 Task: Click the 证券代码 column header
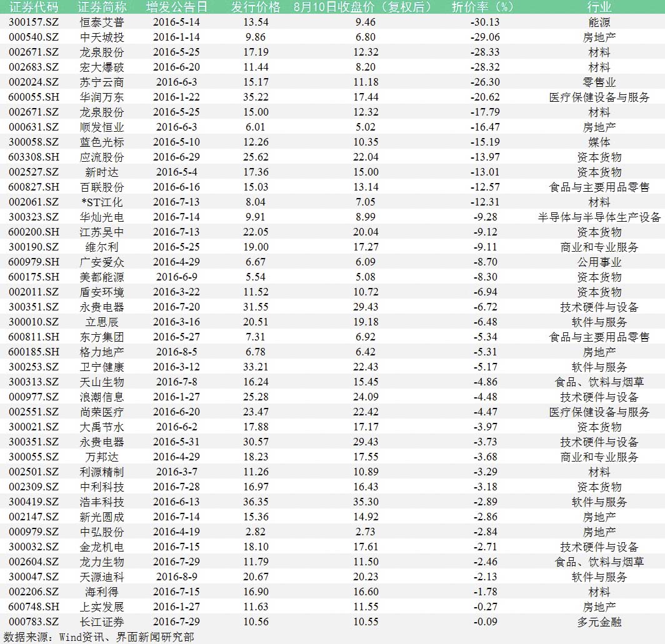tap(34, 7)
